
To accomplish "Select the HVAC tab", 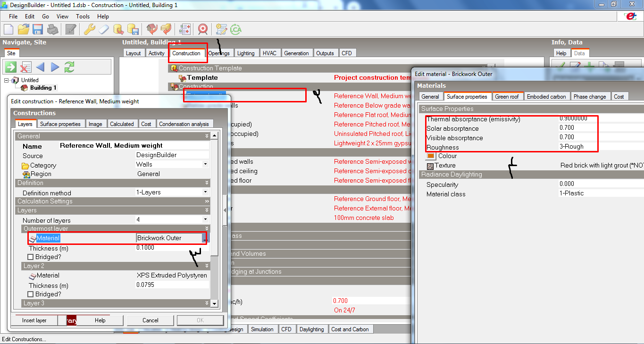I will [x=269, y=53].
